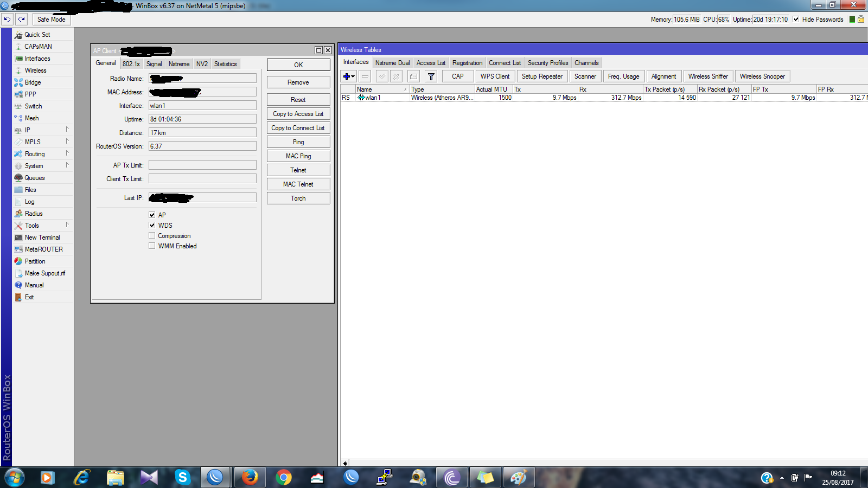Open Partition in the sidebar
The width and height of the screenshot is (868, 488).
click(x=35, y=261)
